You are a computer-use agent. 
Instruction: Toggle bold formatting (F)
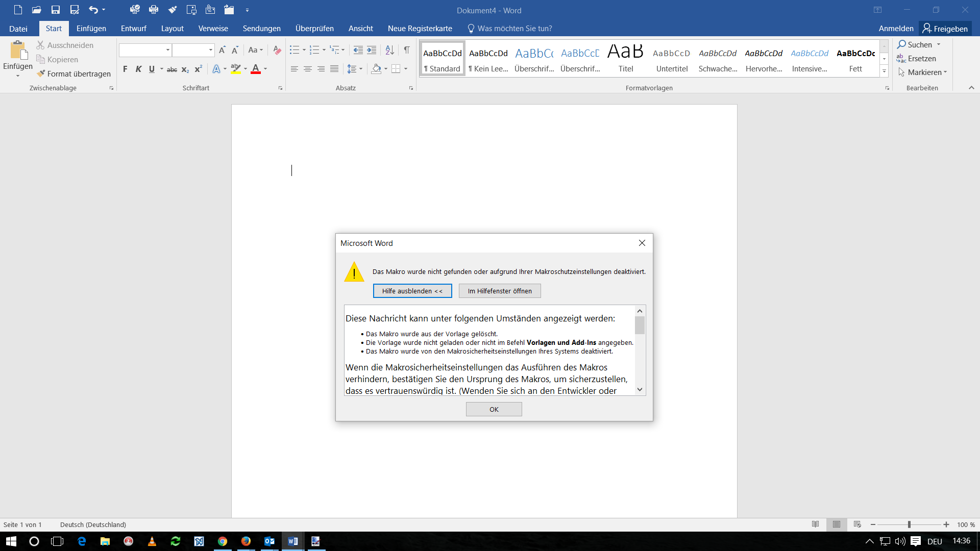click(x=125, y=69)
